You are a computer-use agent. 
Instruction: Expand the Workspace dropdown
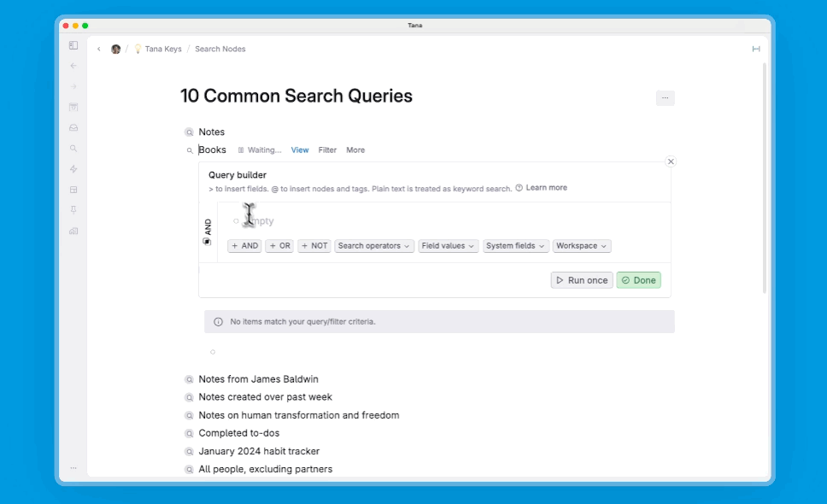[582, 246]
